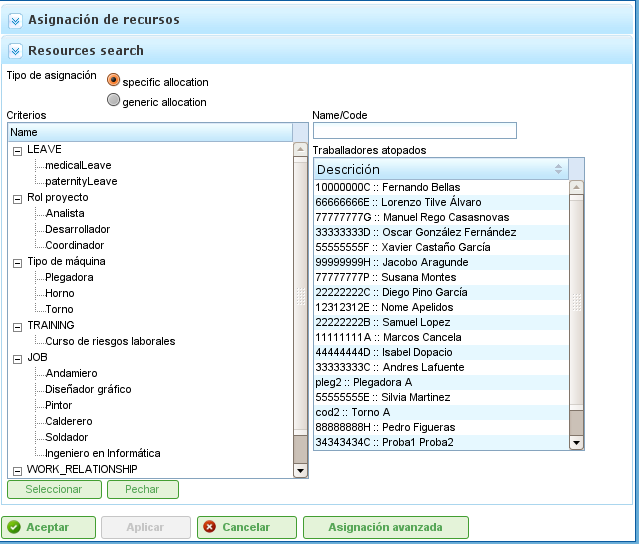Screen dimensions: 639x544
Task: Select the specific allocation radio button
Action: (114, 80)
